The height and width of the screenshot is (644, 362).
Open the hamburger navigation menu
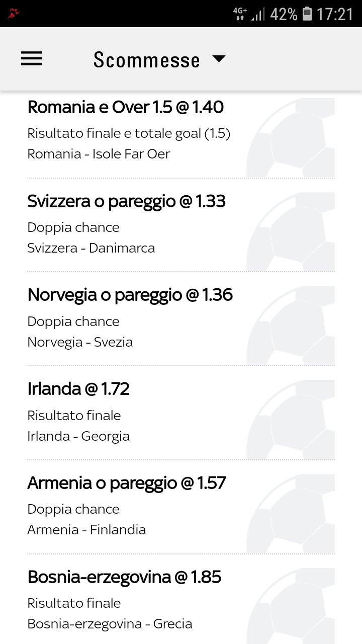coord(32,59)
